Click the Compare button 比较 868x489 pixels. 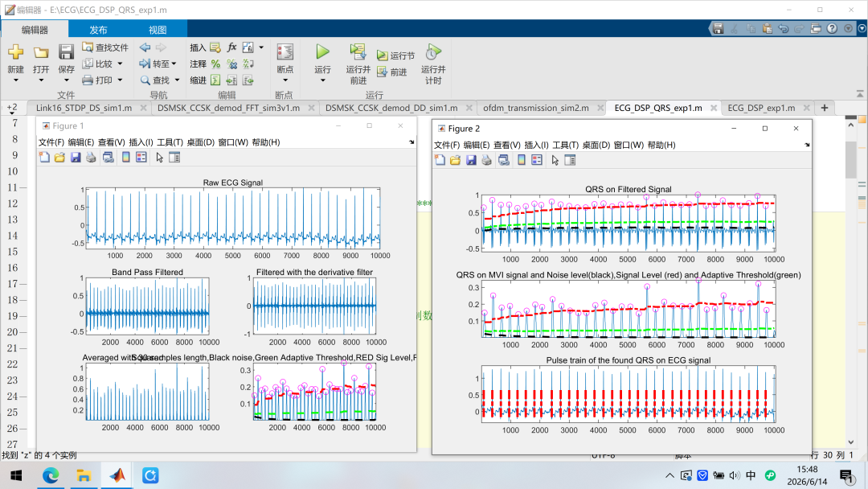(x=97, y=64)
